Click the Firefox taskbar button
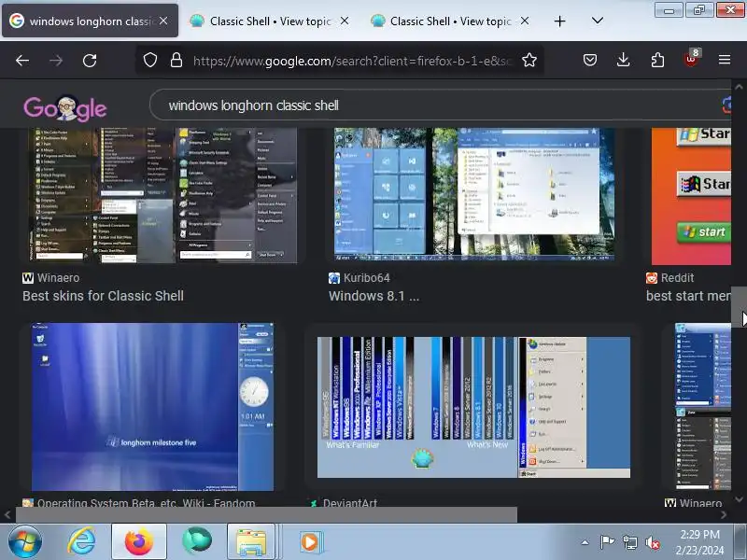Image resolution: width=747 pixels, height=560 pixels. click(138, 541)
